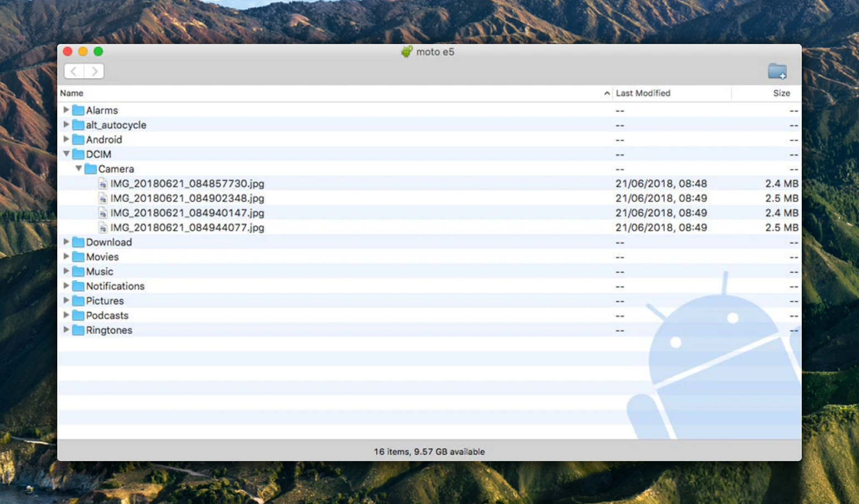Click the Podcasts folder icon
Image resolution: width=859 pixels, height=504 pixels.
point(78,315)
